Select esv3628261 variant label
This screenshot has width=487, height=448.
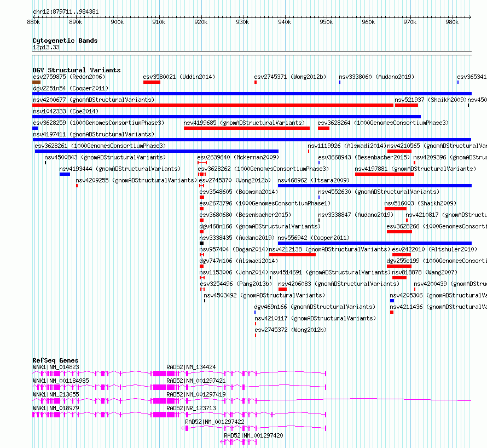100,146
